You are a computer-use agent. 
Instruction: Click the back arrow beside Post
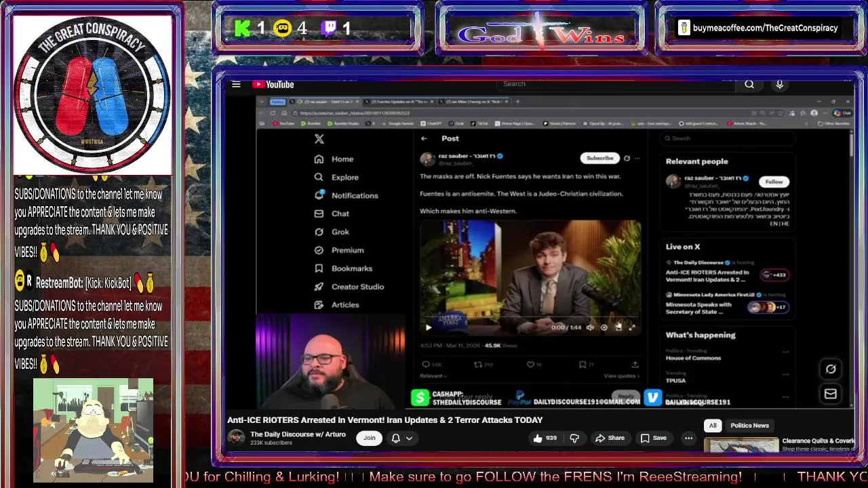click(x=424, y=138)
